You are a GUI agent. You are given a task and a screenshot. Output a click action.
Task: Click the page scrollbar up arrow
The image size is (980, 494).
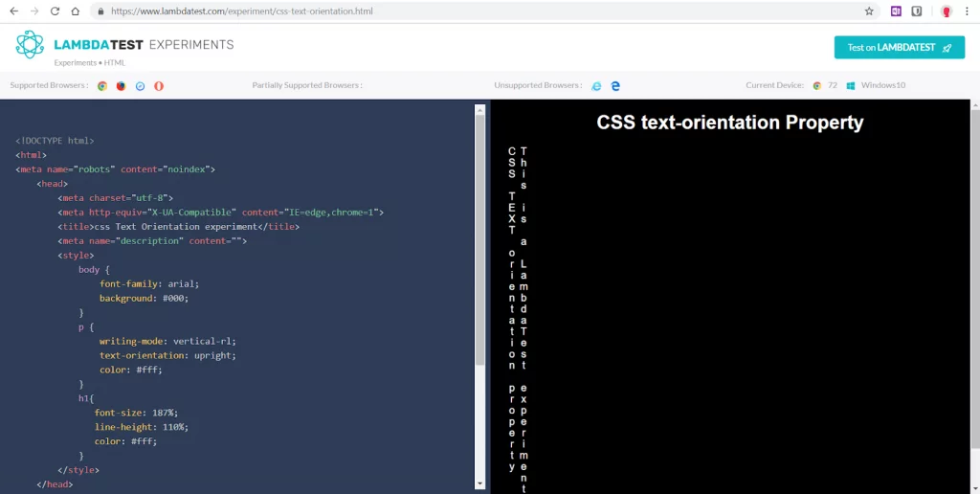click(x=975, y=105)
